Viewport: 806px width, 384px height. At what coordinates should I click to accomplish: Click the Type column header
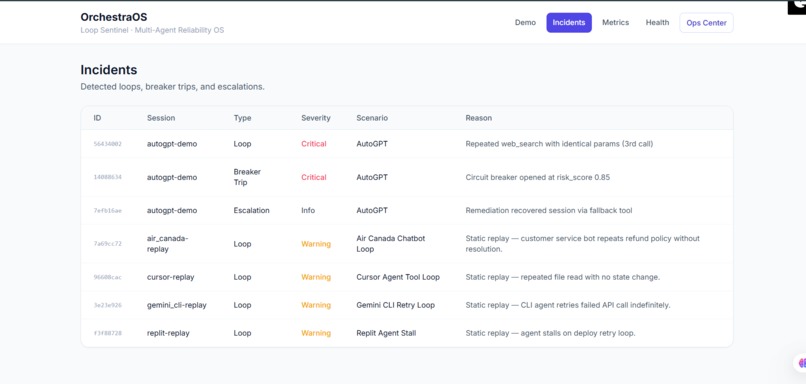(x=242, y=118)
